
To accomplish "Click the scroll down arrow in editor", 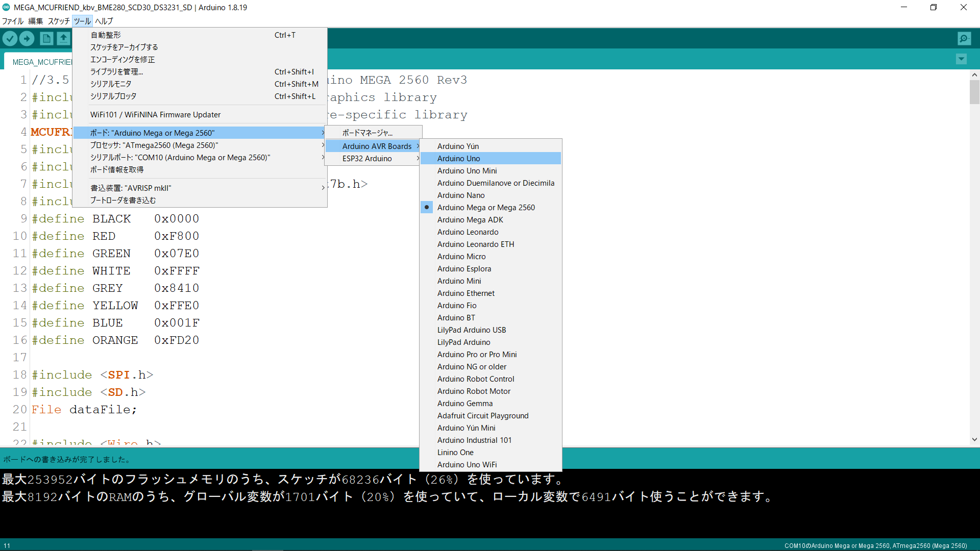I will 974,439.
